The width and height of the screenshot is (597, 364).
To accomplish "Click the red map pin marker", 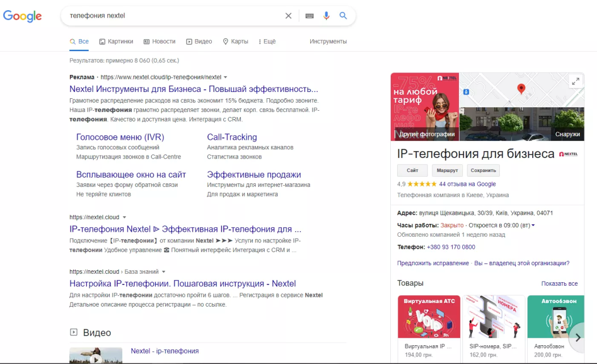I will [x=521, y=89].
